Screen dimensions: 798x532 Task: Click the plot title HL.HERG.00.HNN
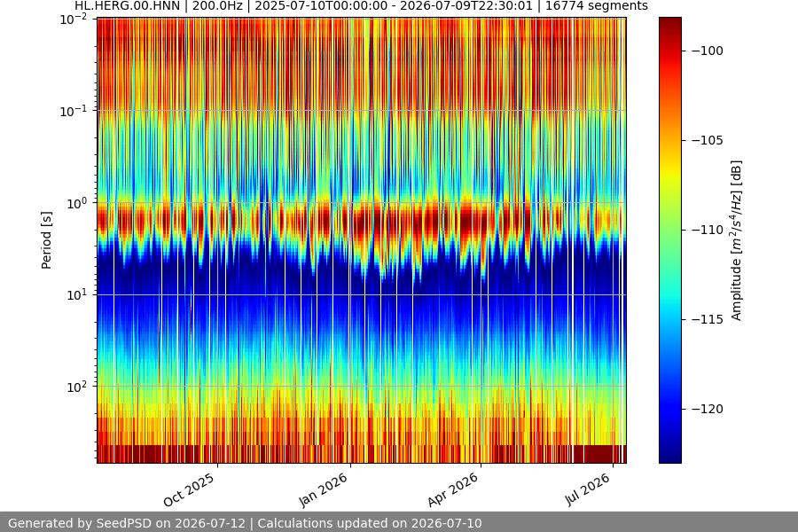coord(362,6)
